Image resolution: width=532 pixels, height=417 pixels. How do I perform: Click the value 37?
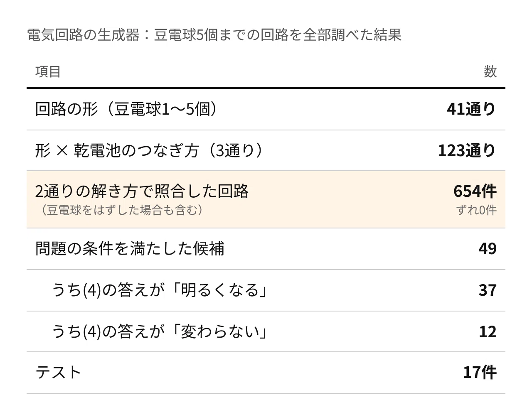pyautogui.click(x=488, y=290)
